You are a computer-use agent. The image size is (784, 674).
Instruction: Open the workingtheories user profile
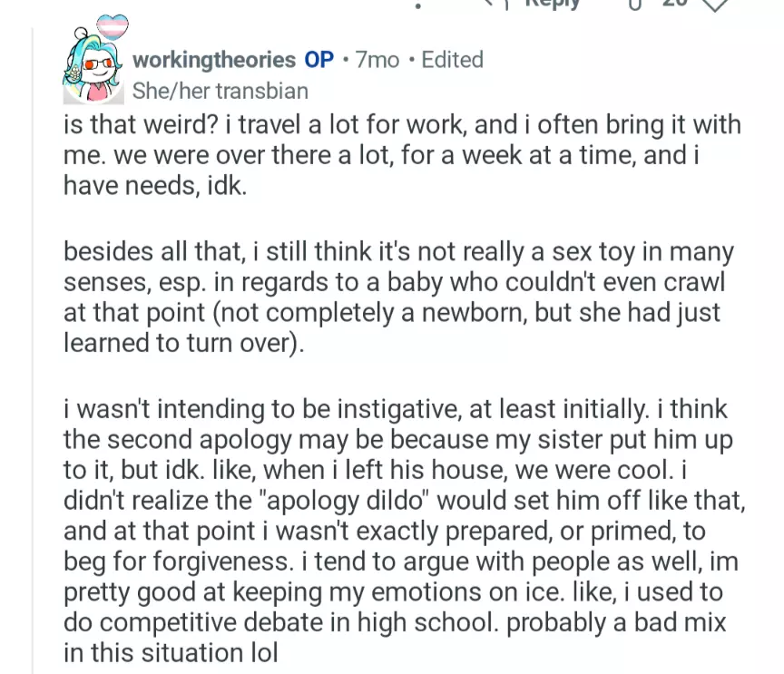point(213,60)
